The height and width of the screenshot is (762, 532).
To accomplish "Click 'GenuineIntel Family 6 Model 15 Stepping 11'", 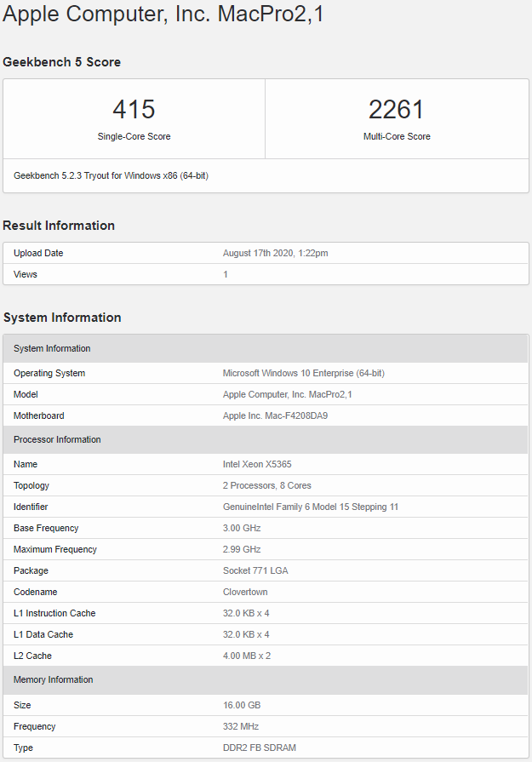I will tap(311, 507).
